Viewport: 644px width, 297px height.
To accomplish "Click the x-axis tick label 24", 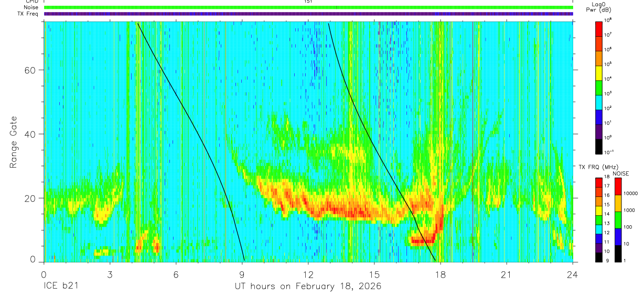I will click(573, 274).
